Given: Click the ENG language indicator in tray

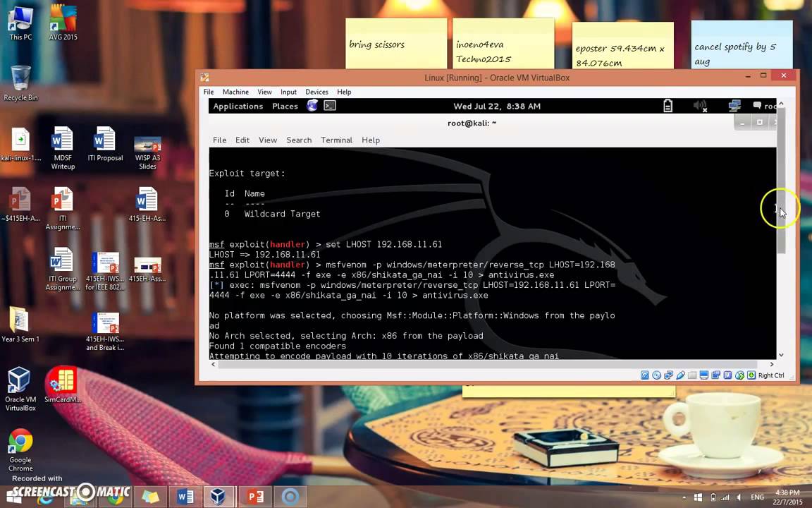Looking at the screenshot, I should tap(758, 497).
